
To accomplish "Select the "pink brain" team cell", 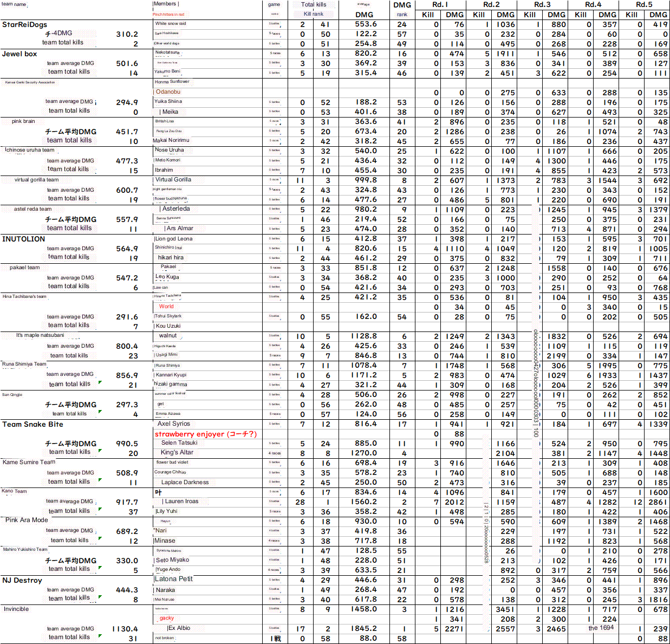I will pos(23,121).
